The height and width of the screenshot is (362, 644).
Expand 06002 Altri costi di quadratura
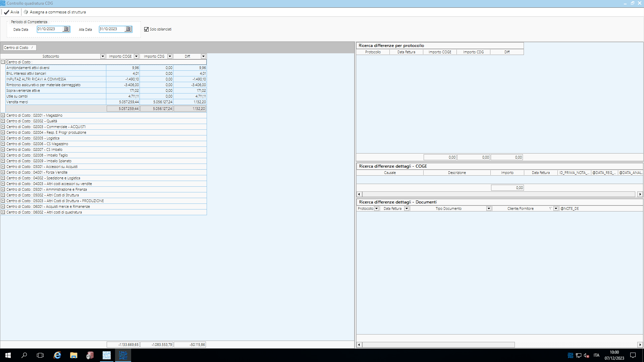pos(3,212)
